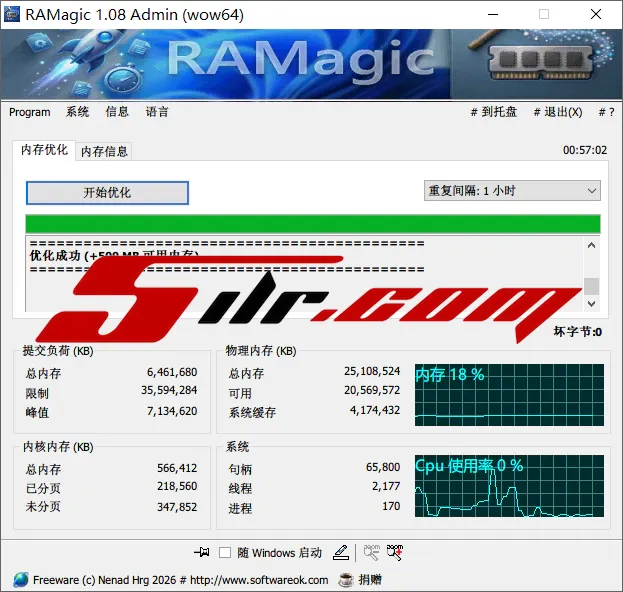Click the 坏字节:0 text
This screenshot has height=592, width=623.
[578, 332]
